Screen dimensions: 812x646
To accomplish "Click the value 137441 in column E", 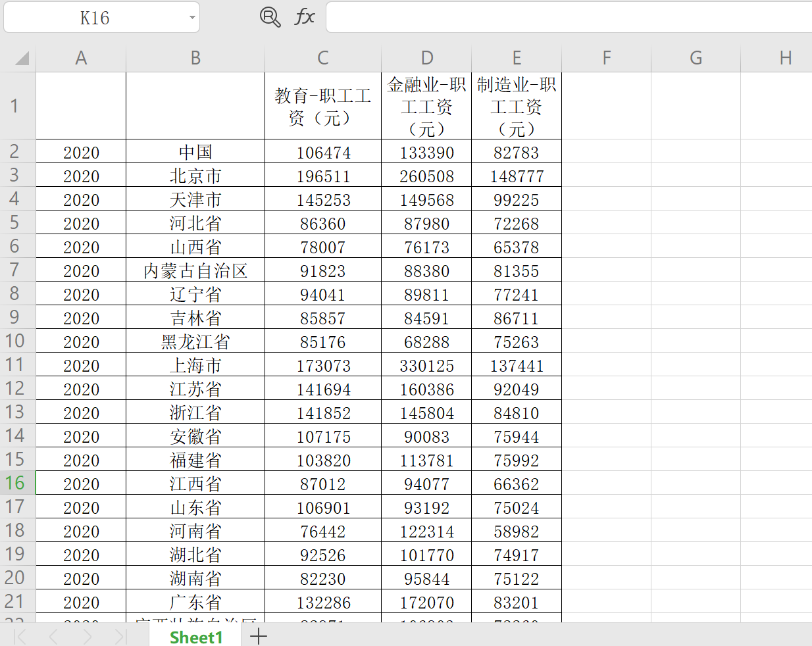I will click(517, 365).
